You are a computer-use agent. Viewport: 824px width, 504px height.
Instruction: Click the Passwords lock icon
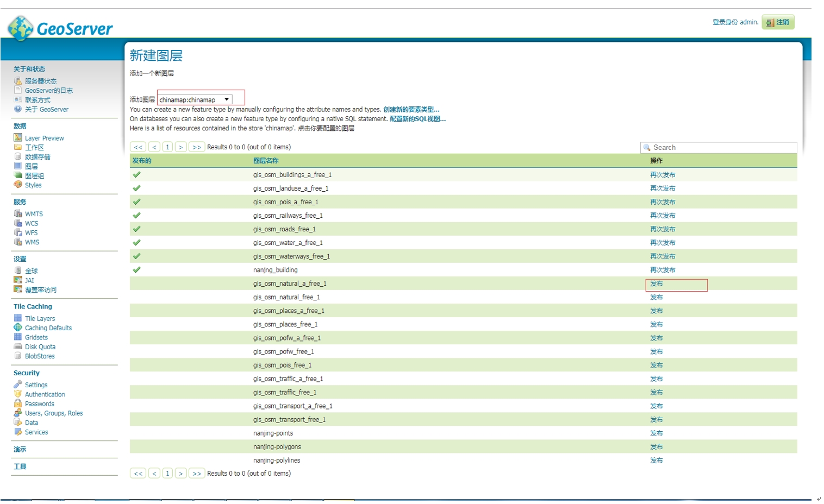coord(18,404)
